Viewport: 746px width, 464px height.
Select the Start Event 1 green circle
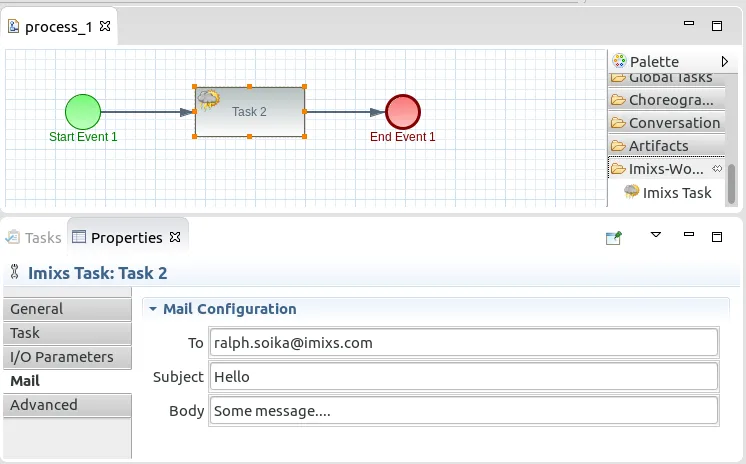[x=83, y=112]
